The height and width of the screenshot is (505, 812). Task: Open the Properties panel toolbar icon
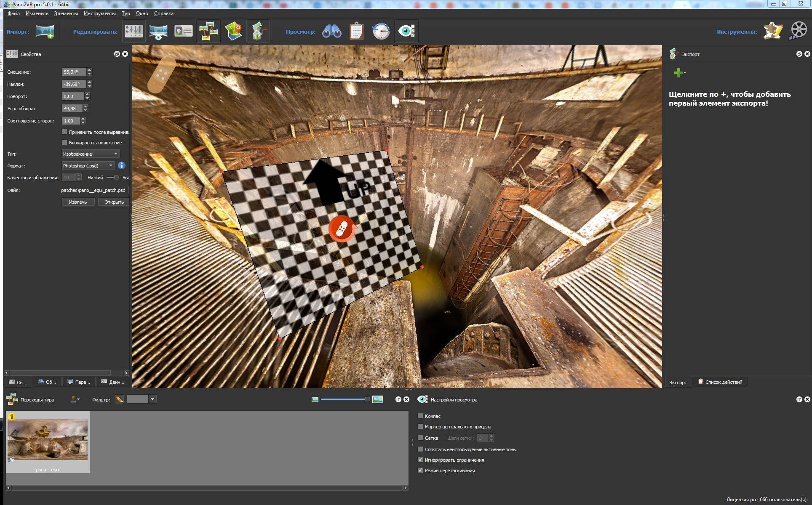coord(134,31)
